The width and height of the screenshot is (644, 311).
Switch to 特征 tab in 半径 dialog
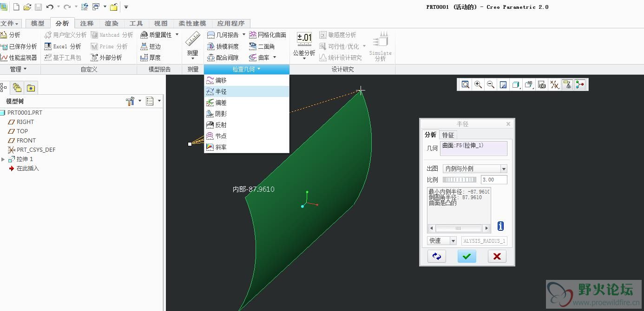[448, 135]
